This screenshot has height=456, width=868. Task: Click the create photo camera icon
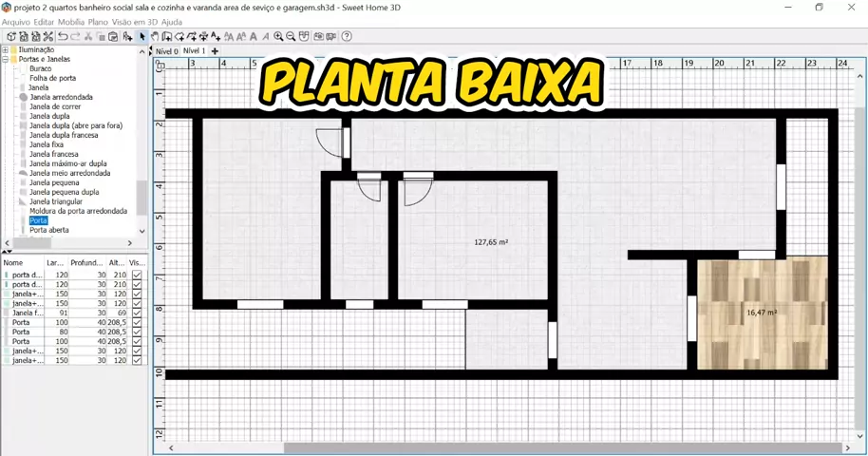[x=318, y=37]
